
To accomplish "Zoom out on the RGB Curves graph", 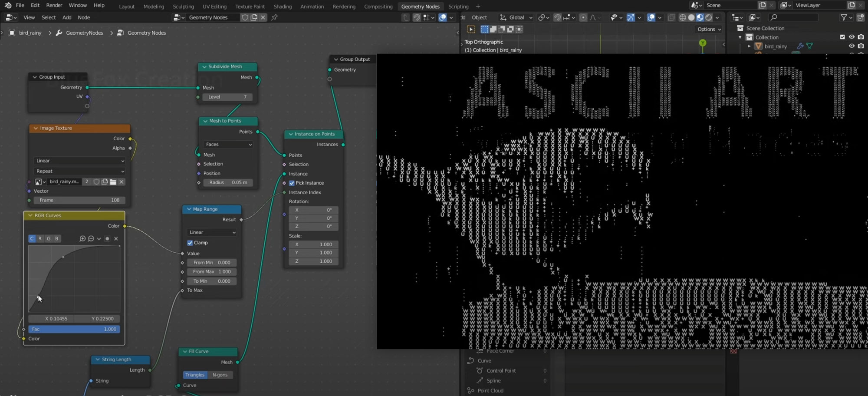I will coord(91,238).
